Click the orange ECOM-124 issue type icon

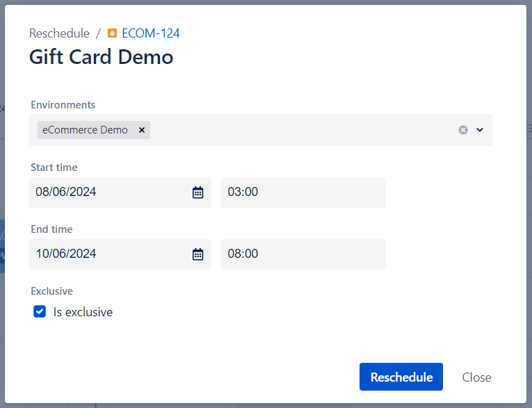click(113, 33)
